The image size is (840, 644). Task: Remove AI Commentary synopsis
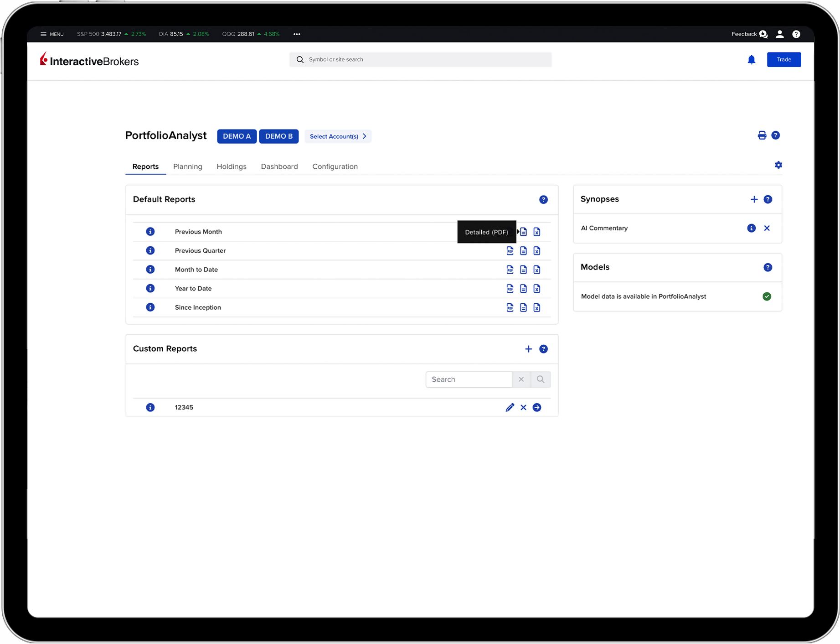767,228
